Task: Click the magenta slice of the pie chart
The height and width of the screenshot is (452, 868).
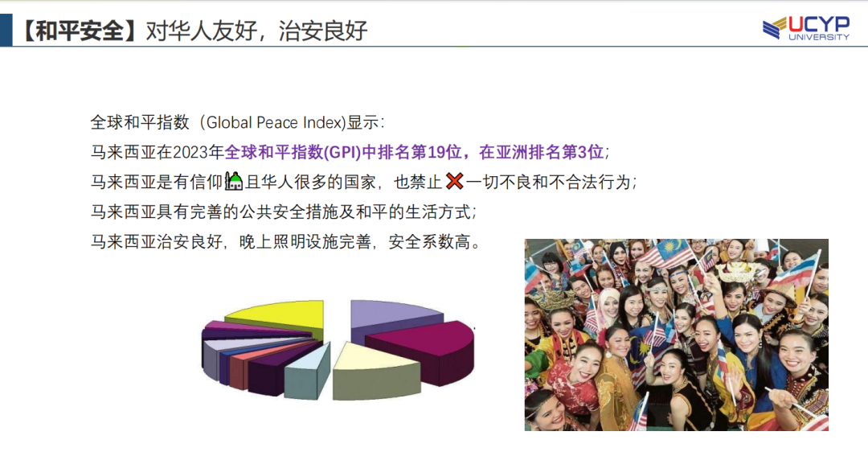Action: 426,346
